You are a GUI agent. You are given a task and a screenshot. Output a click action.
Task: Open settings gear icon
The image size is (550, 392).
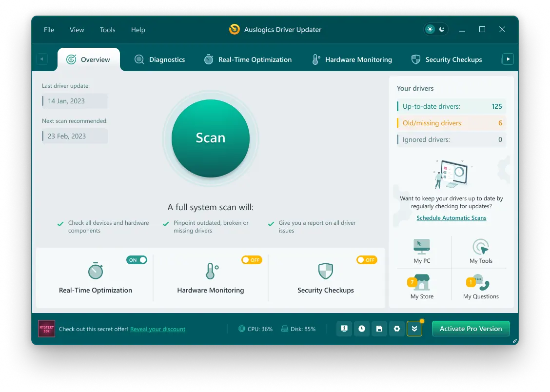tap(397, 329)
